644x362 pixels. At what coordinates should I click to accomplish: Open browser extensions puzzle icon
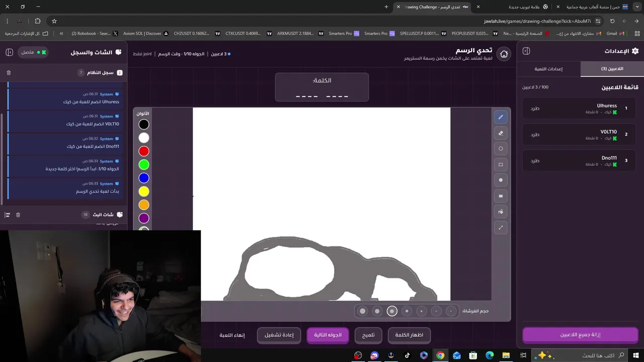pyautogui.click(x=38, y=21)
